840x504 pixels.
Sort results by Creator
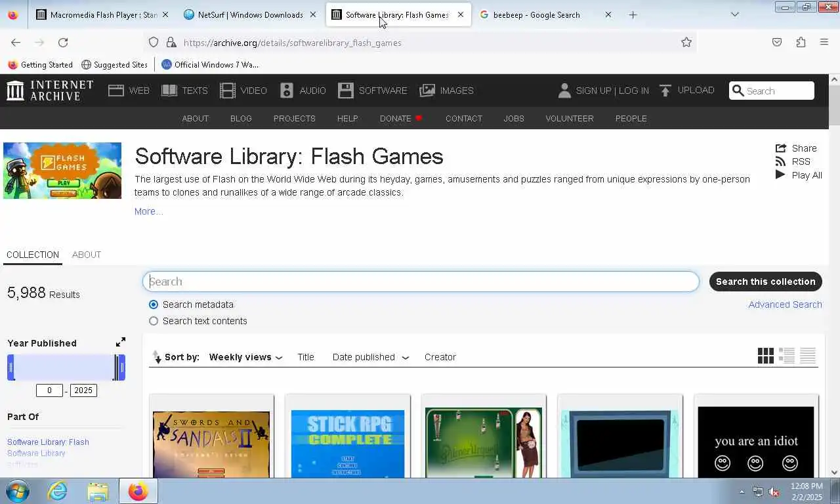(440, 357)
